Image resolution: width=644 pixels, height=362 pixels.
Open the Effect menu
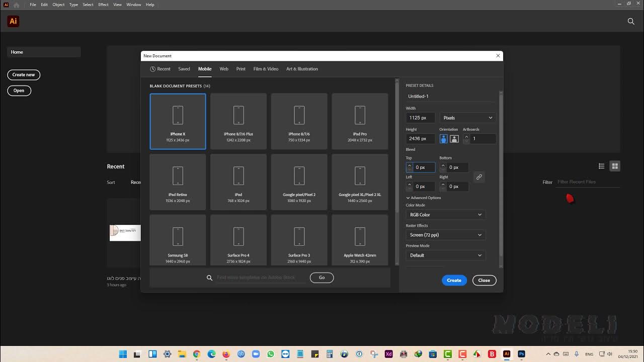(103, 5)
